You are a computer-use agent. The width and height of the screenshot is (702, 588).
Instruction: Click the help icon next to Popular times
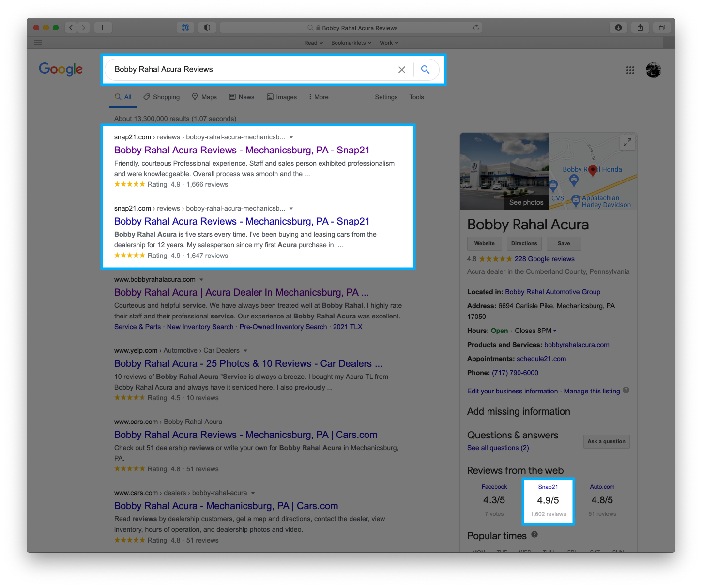tap(534, 534)
